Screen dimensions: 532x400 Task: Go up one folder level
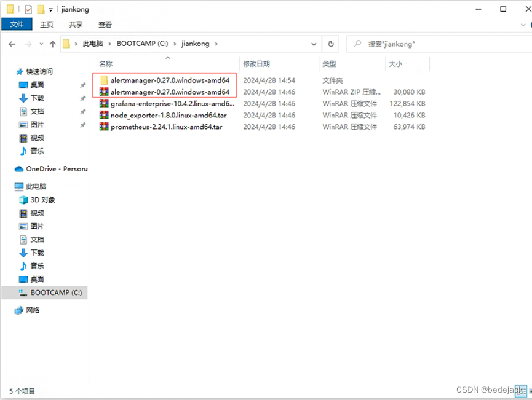coord(53,44)
